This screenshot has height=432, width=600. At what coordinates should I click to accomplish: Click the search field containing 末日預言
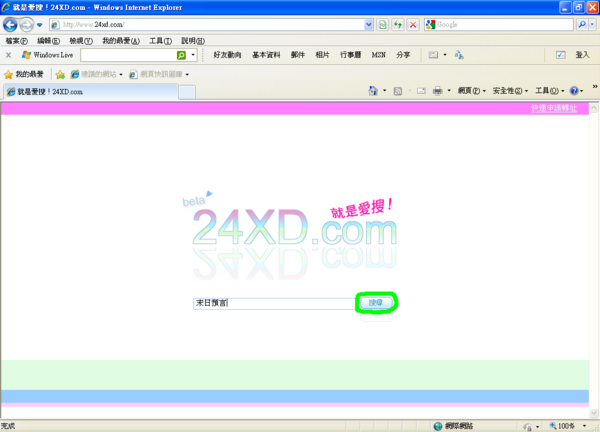click(x=274, y=303)
